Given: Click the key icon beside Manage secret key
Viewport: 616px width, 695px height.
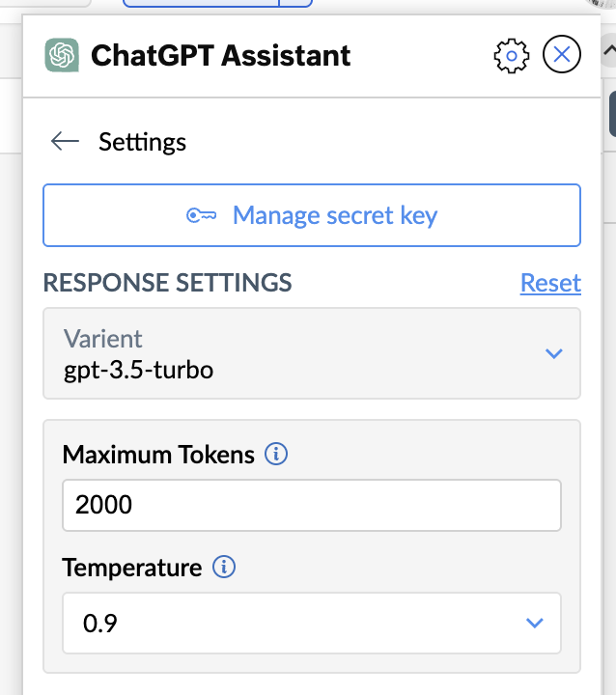Looking at the screenshot, I should tap(201, 215).
